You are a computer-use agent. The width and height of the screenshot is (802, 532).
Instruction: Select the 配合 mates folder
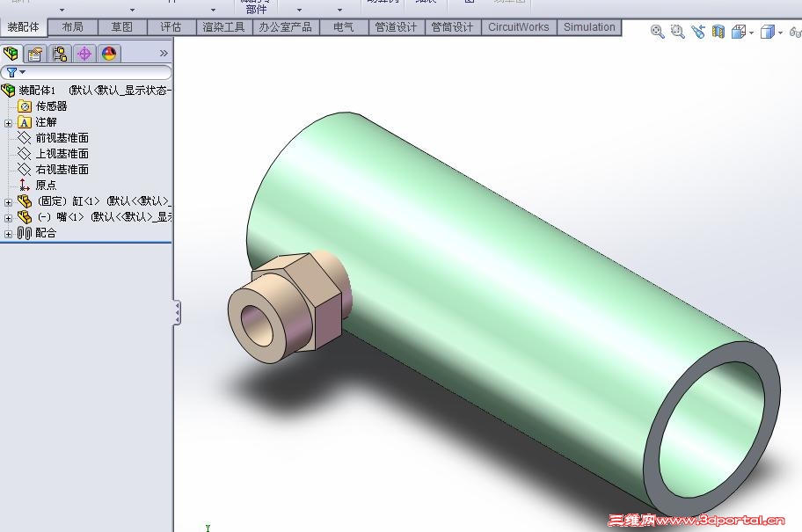(x=46, y=233)
